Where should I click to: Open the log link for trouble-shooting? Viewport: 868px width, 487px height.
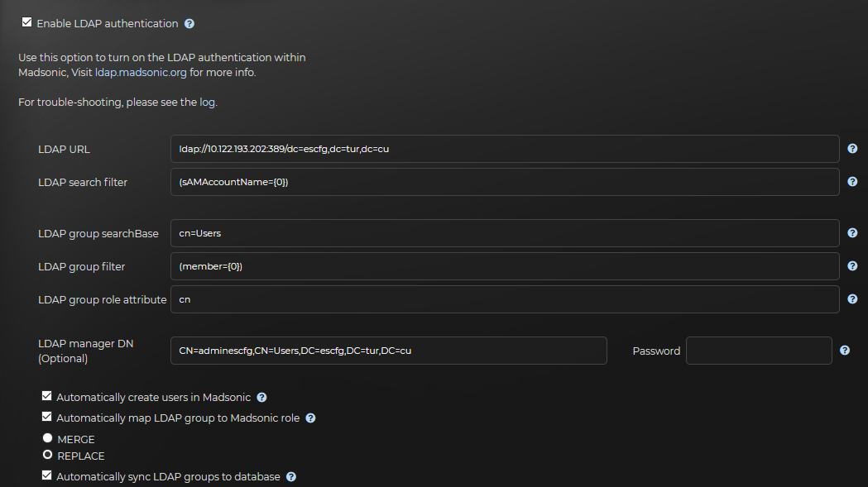207,103
